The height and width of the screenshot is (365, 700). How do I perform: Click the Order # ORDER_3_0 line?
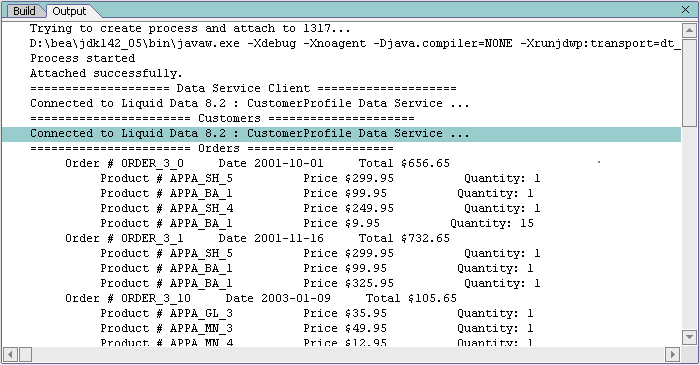[x=258, y=163]
